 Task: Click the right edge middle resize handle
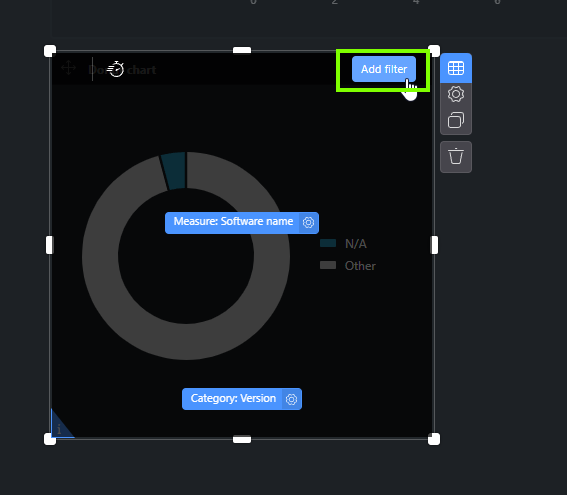pyautogui.click(x=434, y=245)
